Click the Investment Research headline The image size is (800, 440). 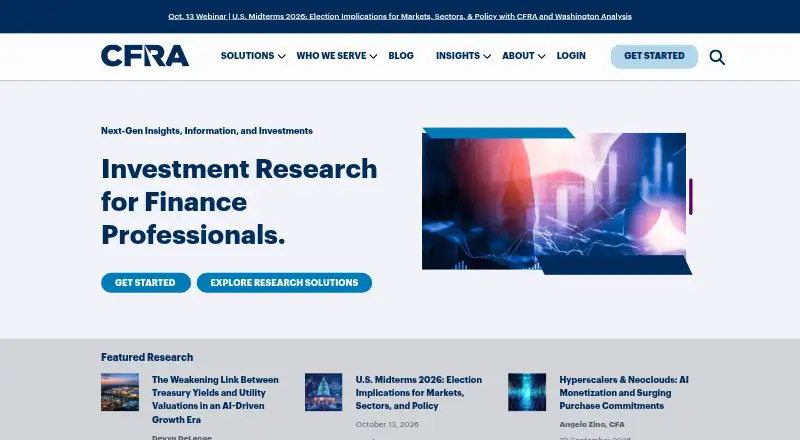coord(239,202)
